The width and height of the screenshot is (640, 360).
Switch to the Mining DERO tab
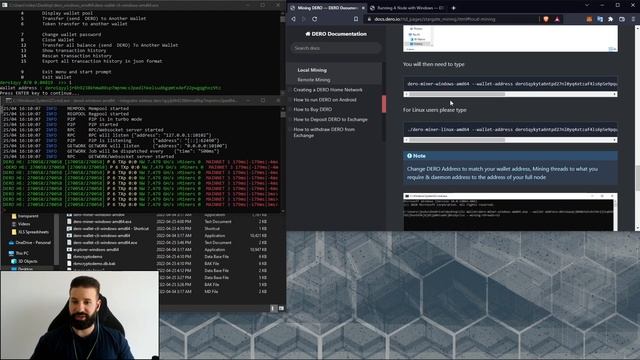click(327, 8)
